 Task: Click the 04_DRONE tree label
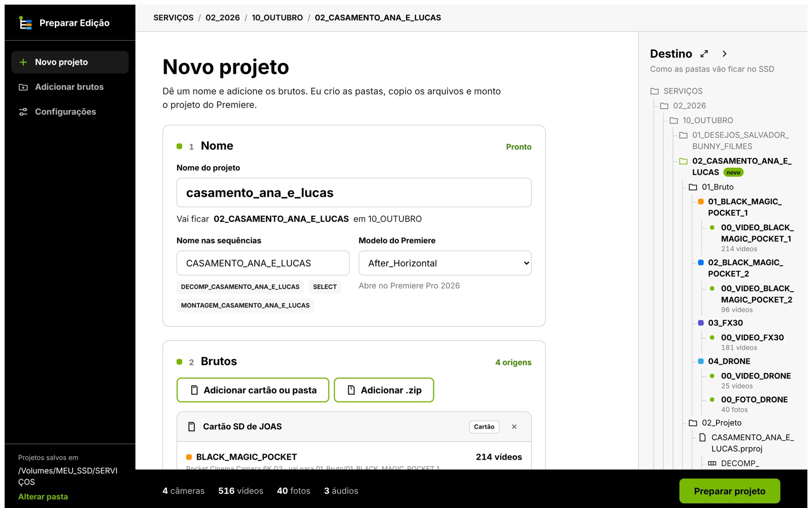(729, 361)
